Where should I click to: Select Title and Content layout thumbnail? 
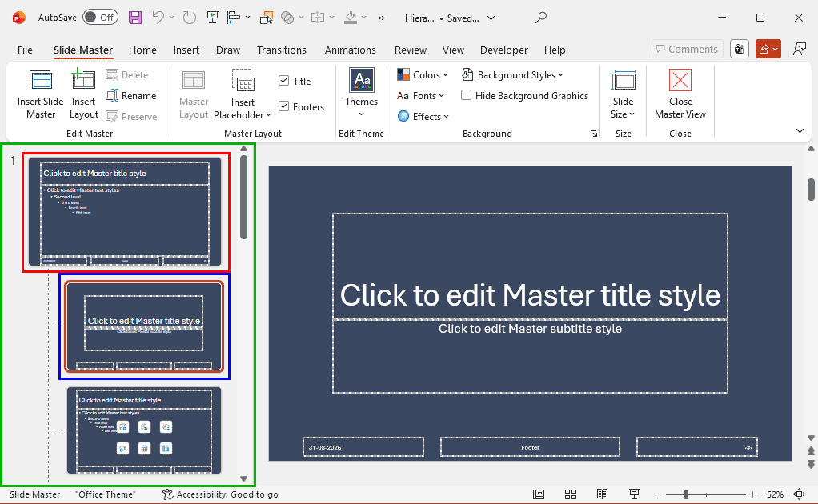pyautogui.click(x=144, y=430)
